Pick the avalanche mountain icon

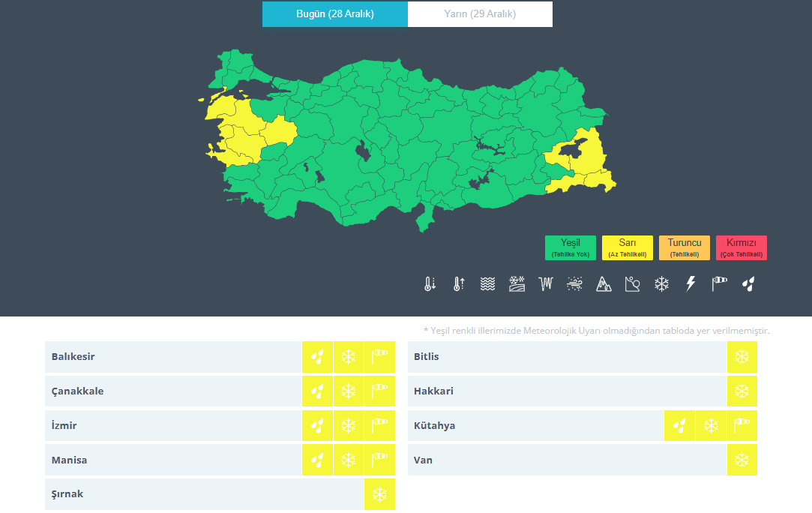tap(604, 284)
